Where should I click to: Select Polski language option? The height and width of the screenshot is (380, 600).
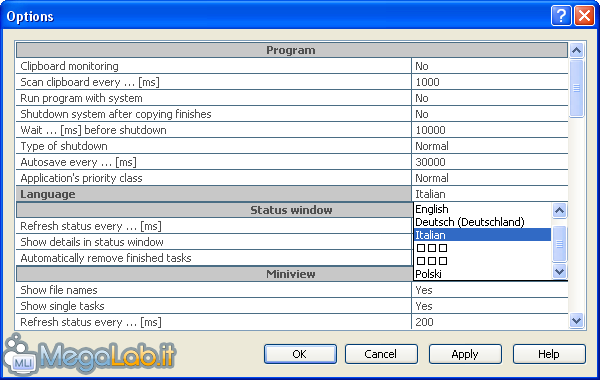click(483, 274)
